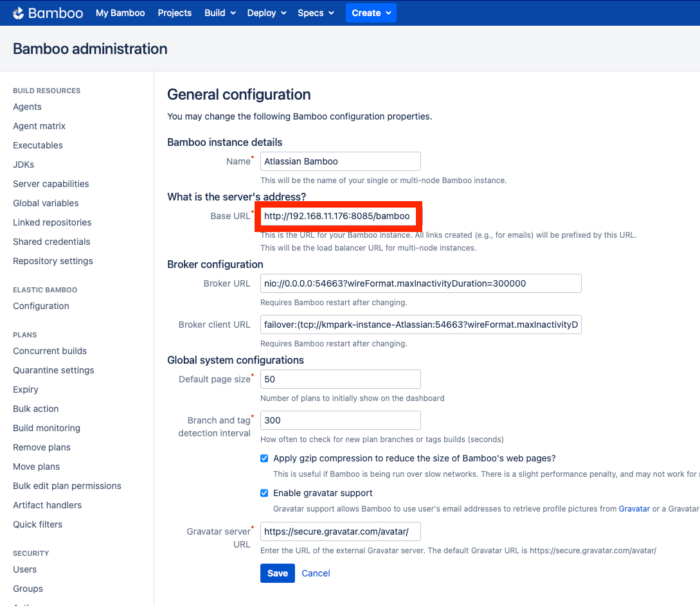Focus the Default page size field
The width and height of the screenshot is (700, 606).
[340, 379]
